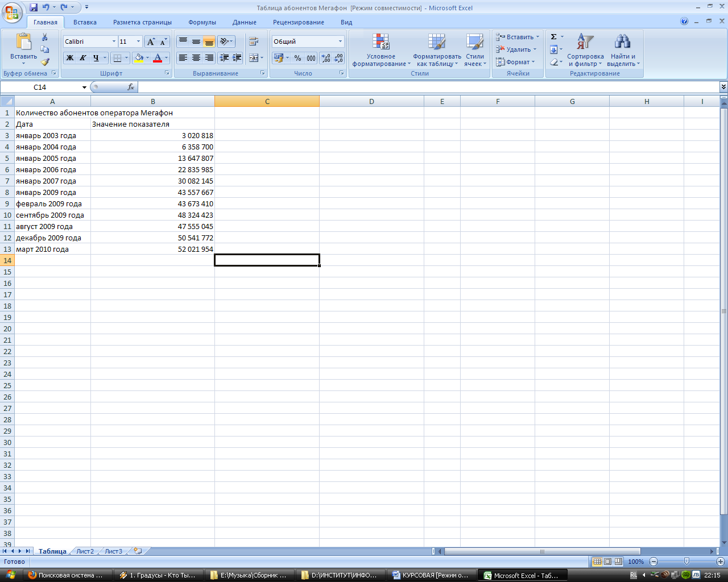Toggle align text left
This screenshot has height=582, width=728.
183,58
